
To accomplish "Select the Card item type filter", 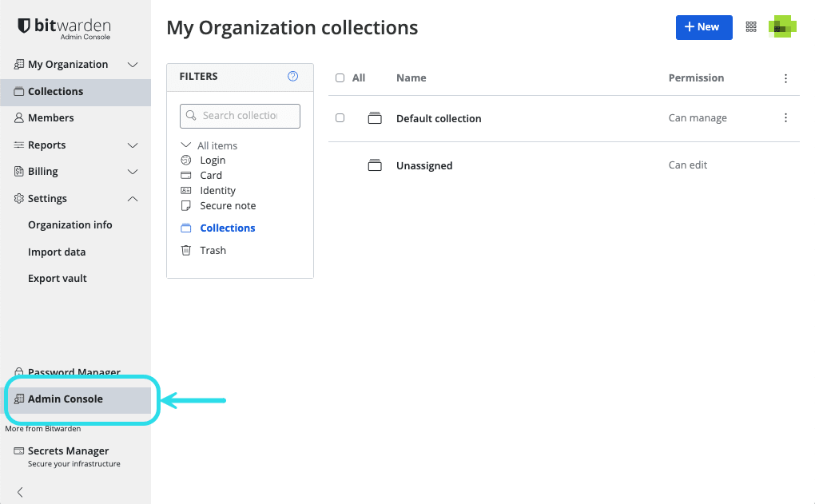I will click(x=209, y=175).
